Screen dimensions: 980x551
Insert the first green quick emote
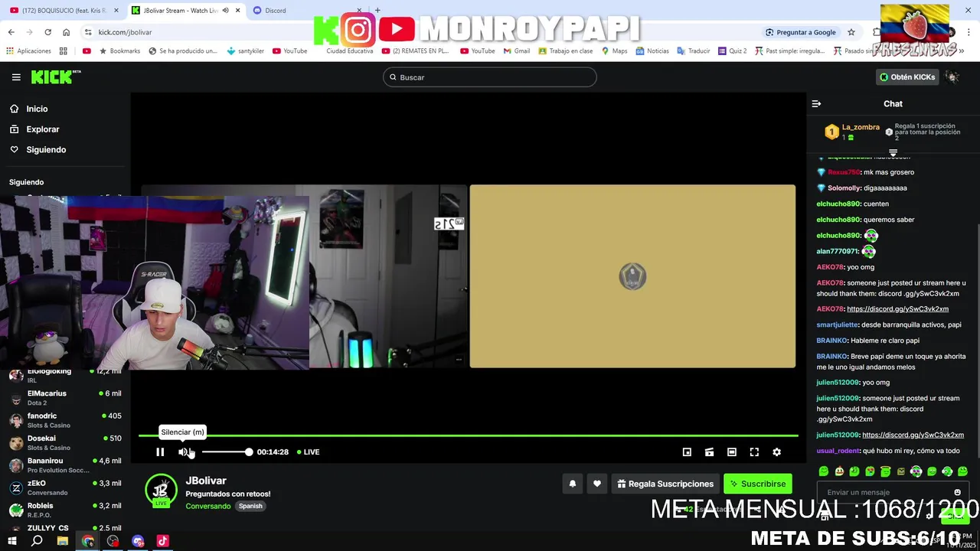[x=824, y=471]
